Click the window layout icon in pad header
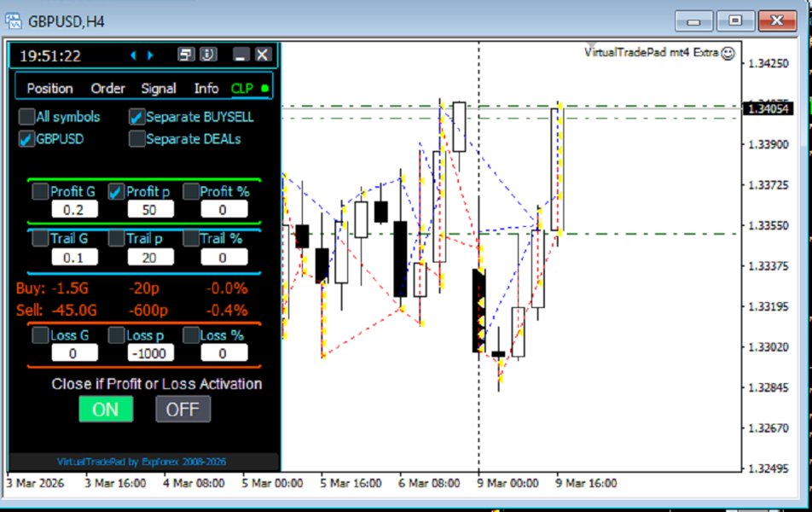Image resolution: width=812 pixels, height=512 pixels. click(x=186, y=54)
